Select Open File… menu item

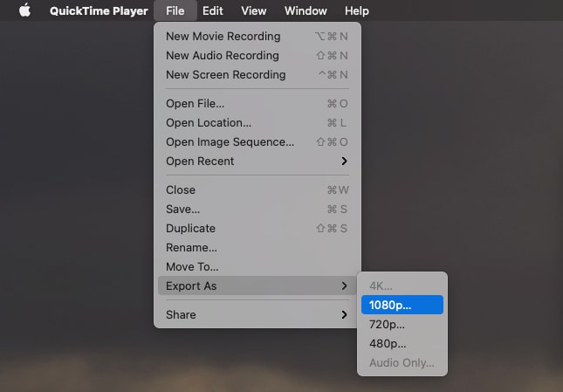[x=257, y=104]
